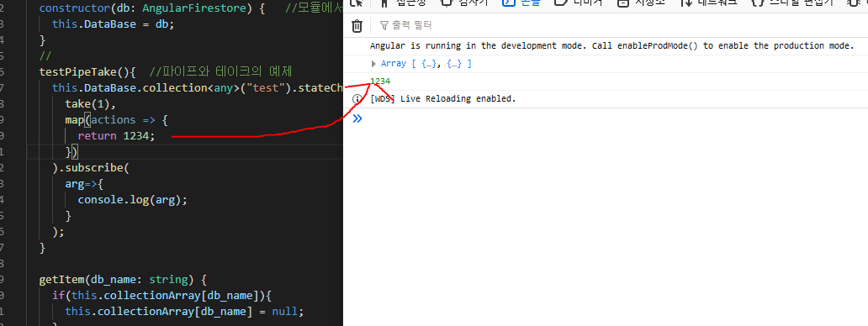The height and width of the screenshot is (326, 868).
Task: Click the ).subscribe( line in editor
Action: click(91, 168)
